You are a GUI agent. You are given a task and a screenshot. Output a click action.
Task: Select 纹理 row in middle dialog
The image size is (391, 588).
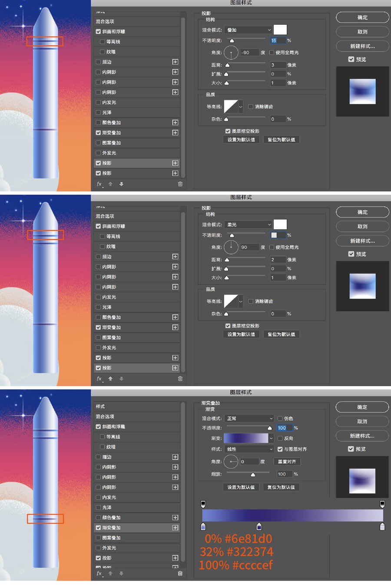coord(137,247)
